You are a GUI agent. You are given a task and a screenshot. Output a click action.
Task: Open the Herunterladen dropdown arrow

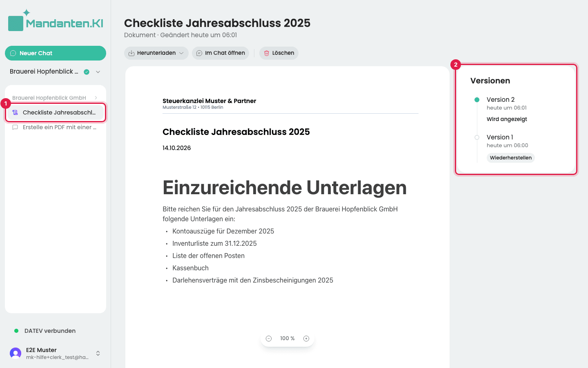[x=181, y=53]
